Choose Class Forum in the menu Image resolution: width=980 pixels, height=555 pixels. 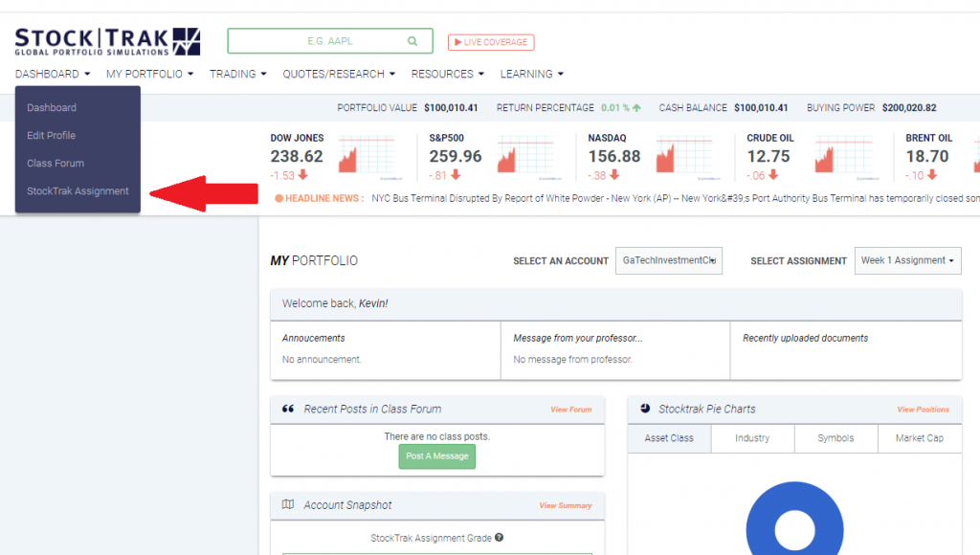(56, 163)
